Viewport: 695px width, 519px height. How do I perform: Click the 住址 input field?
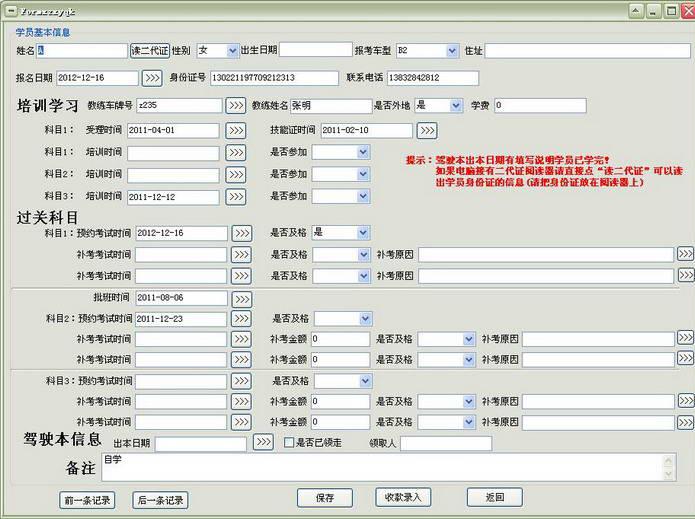click(x=588, y=51)
